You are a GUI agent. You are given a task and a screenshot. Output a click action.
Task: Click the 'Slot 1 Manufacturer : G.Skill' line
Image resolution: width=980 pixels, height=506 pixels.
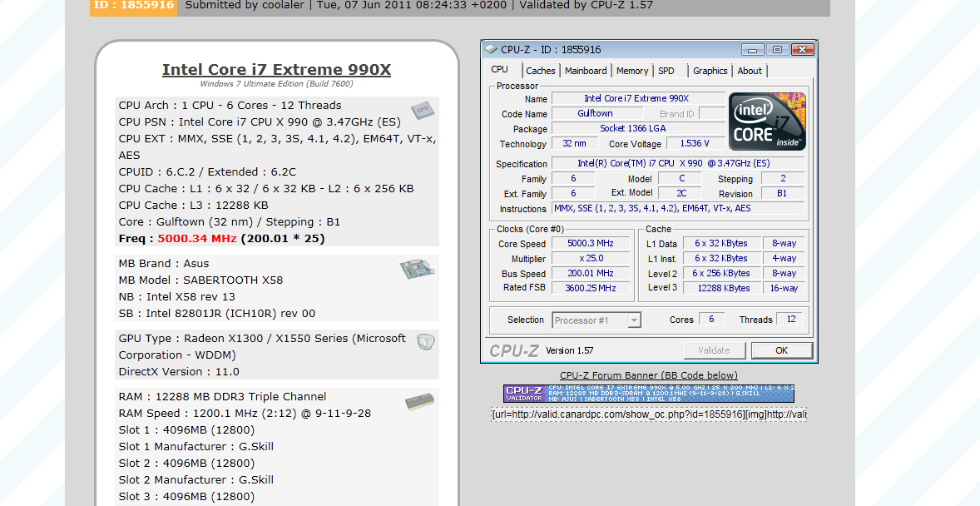click(x=196, y=447)
